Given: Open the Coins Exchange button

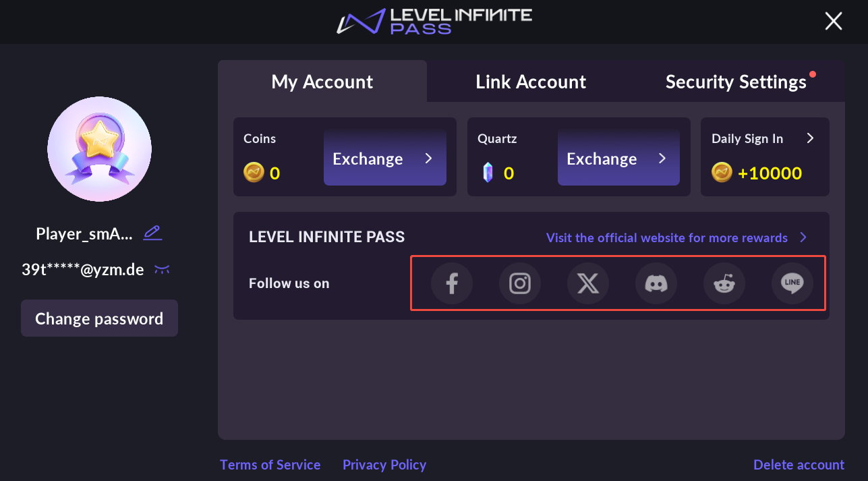Looking at the screenshot, I should [384, 159].
